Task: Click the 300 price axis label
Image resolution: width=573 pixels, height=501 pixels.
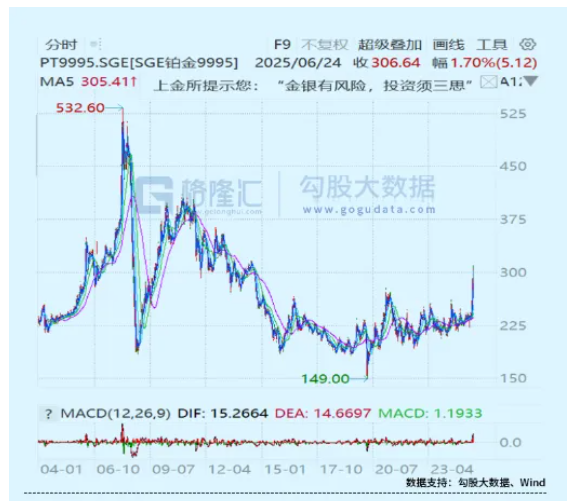Action: (x=513, y=273)
